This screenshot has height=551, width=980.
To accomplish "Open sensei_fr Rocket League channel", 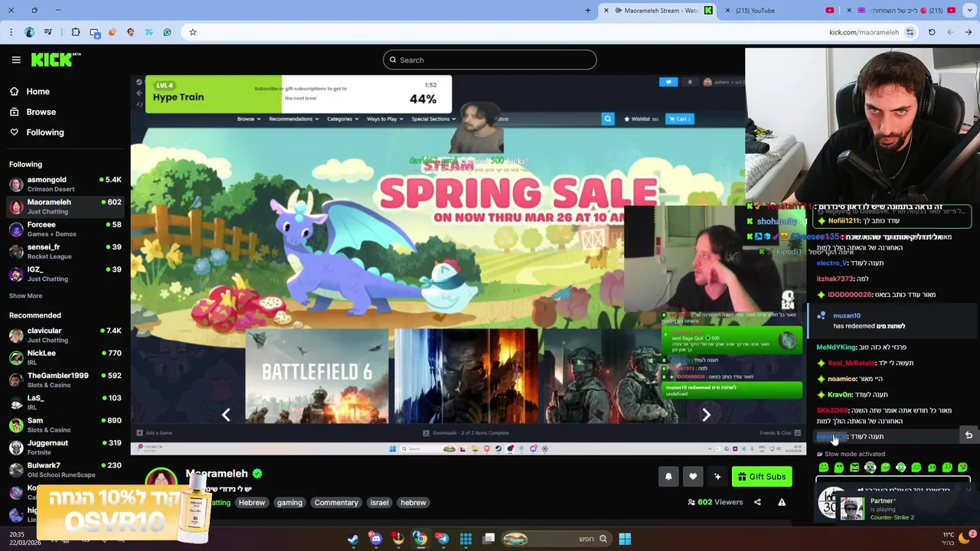I will pyautogui.click(x=65, y=252).
